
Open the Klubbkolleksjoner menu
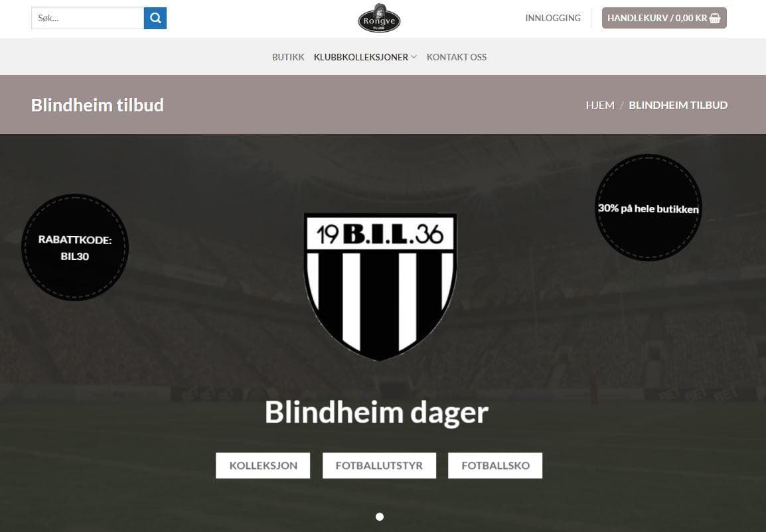361,57
